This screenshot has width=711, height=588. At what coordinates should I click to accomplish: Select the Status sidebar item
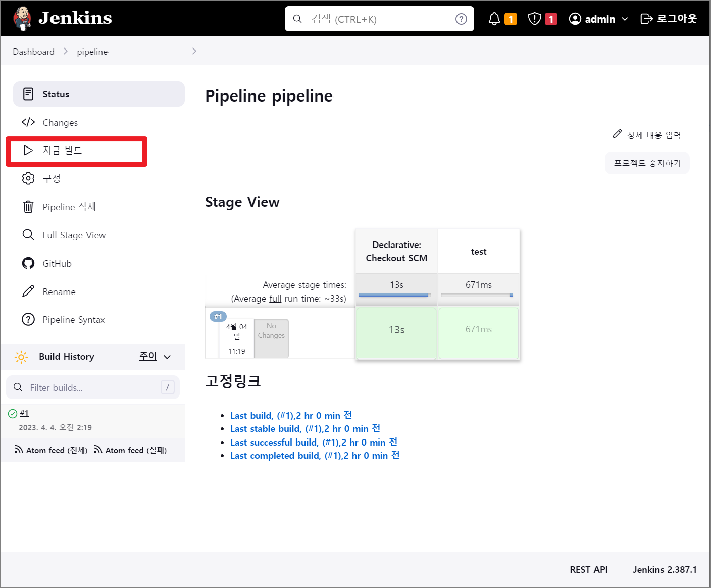[x=99, y=94]
